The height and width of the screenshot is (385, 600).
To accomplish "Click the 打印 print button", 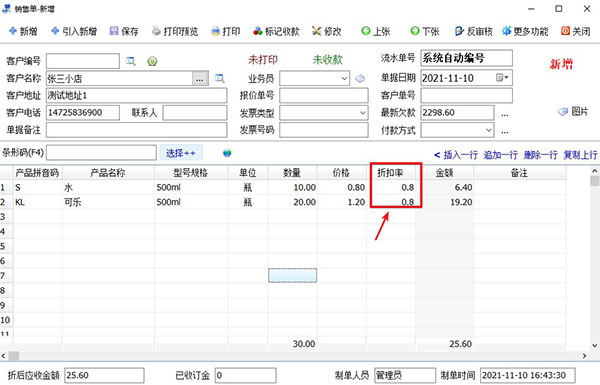I will (225, 31).
